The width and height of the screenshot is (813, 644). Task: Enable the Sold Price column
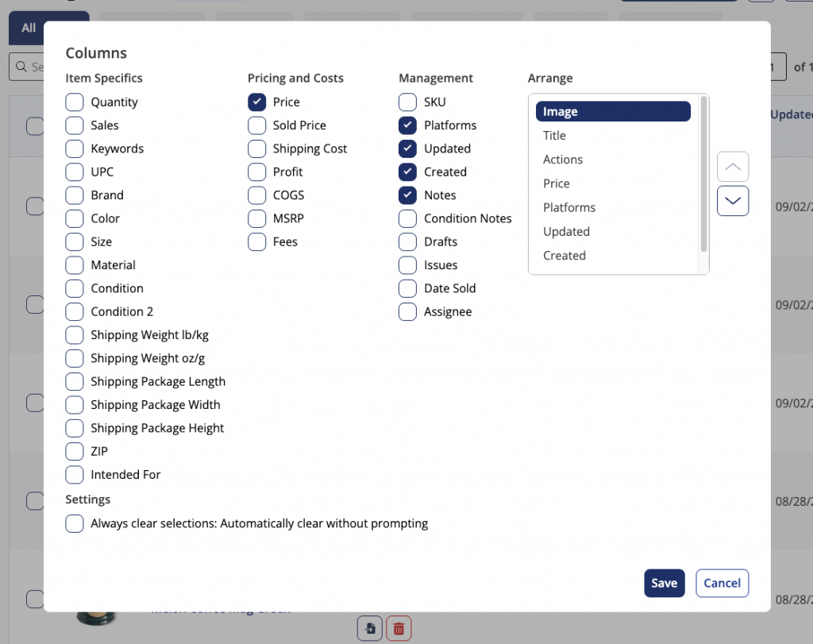pos(256,125)
